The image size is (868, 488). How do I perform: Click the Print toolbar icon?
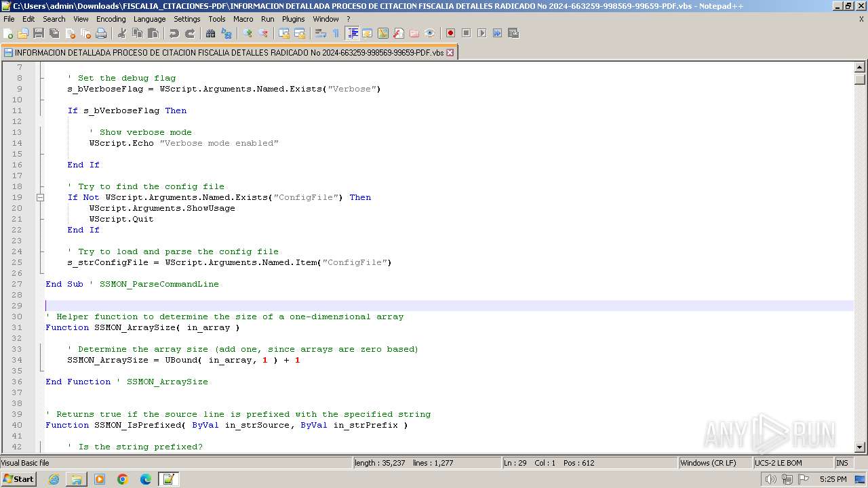[x=101, y=33]
